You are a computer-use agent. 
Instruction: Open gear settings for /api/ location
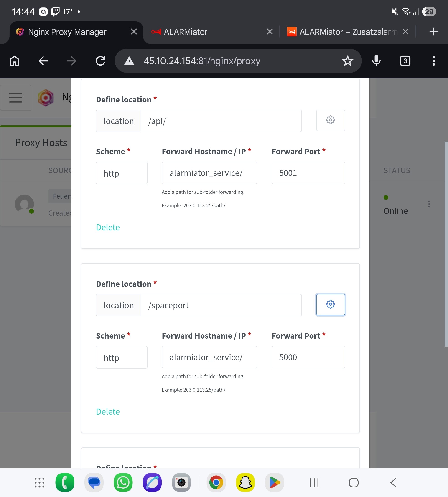330,120
